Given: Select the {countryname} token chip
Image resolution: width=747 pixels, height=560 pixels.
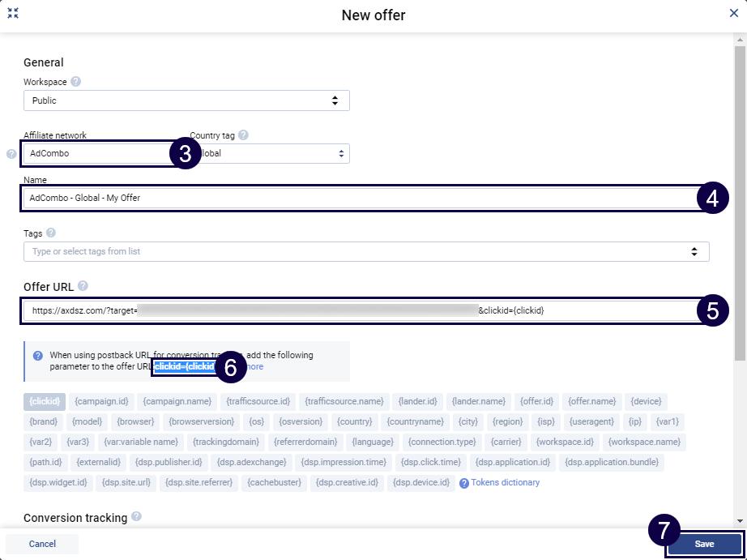Looking at the screenshot, I should 414,421.
